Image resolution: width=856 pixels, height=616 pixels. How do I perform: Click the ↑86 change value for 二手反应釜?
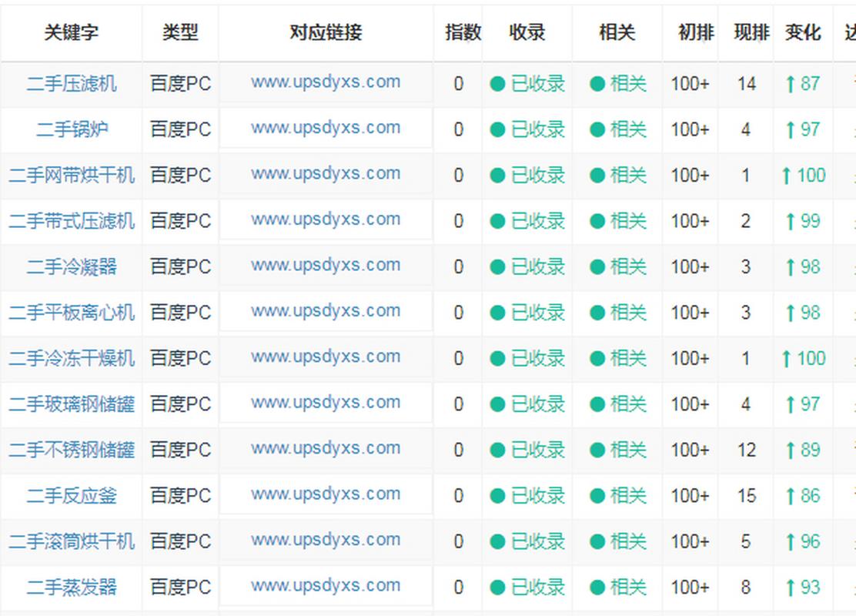tap(803, 496)
